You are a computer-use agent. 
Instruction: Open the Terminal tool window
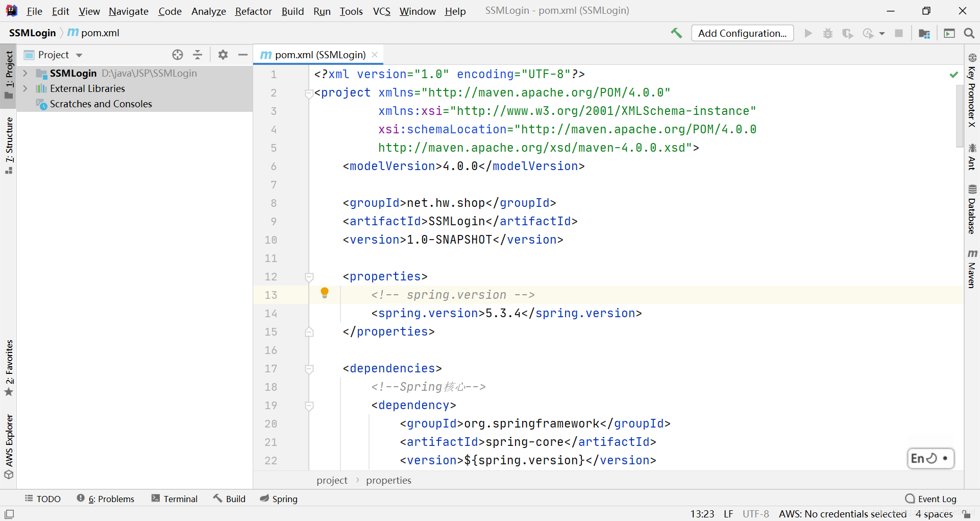pos(175,499)
